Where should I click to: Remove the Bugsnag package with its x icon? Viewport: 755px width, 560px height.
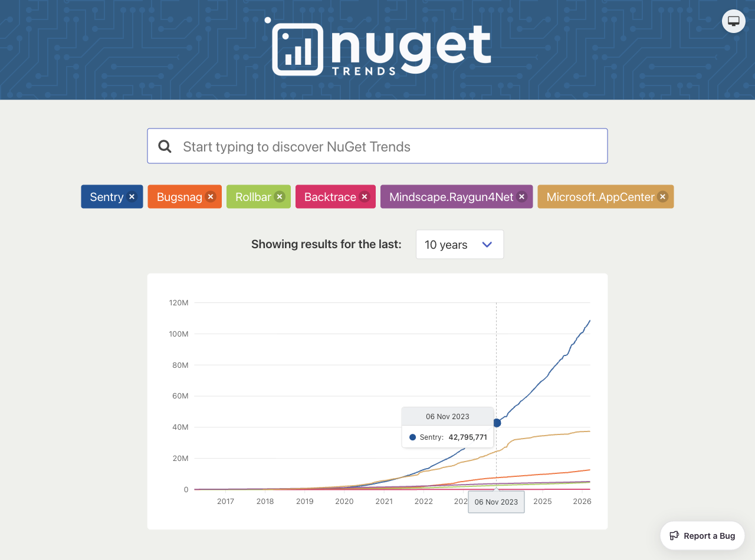coord(210,197)
